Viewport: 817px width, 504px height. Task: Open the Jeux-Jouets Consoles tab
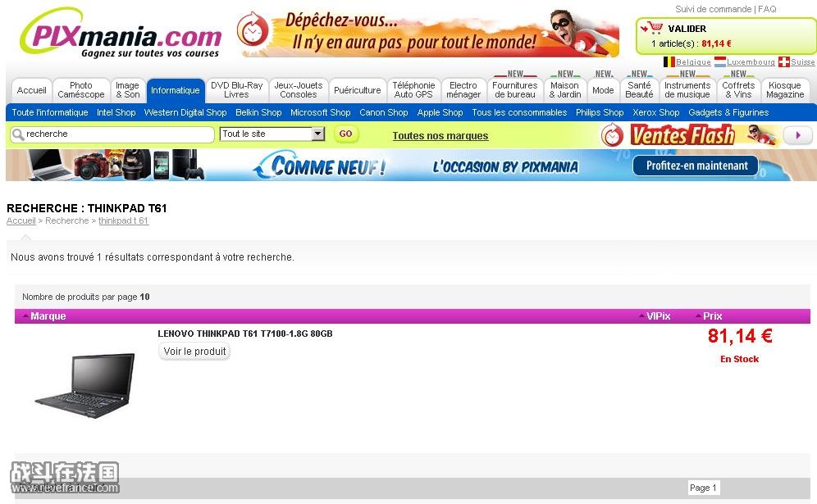(298, 90)
